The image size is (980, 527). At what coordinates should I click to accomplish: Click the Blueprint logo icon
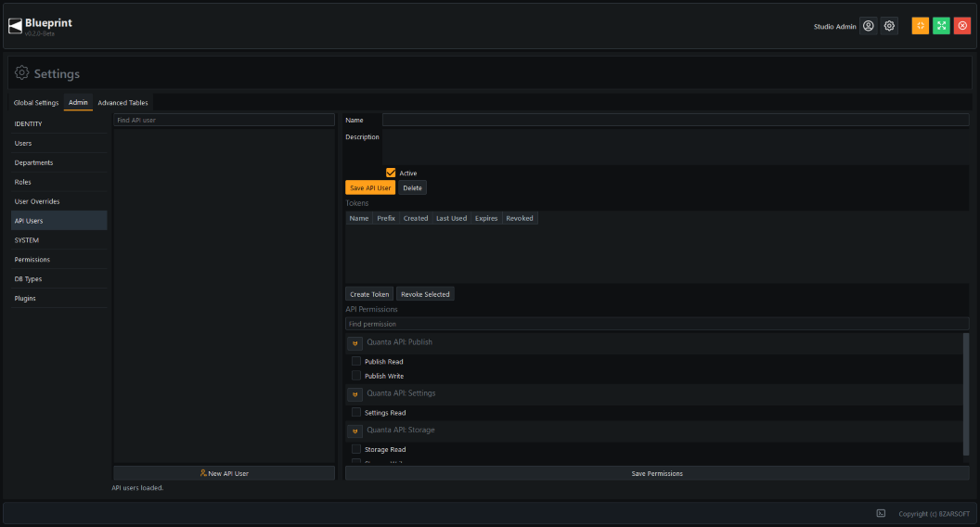(15, 26)
